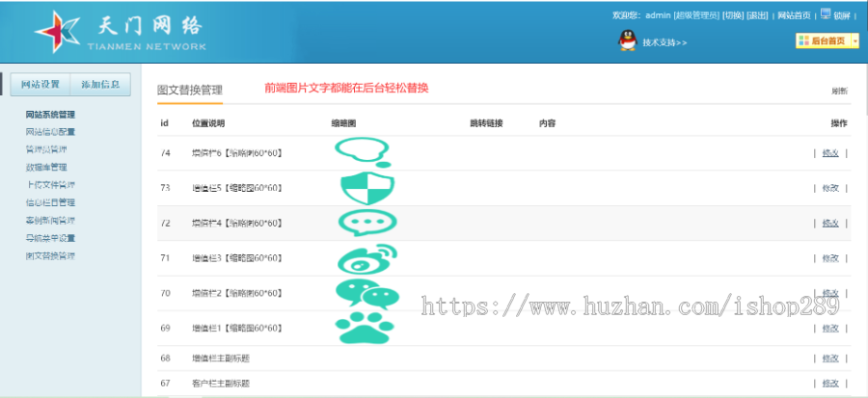Image resolution: width=868 pixels, height=398 pixels.
Task: Click the 缩略图 column header
Action: (x=343, y=123)
